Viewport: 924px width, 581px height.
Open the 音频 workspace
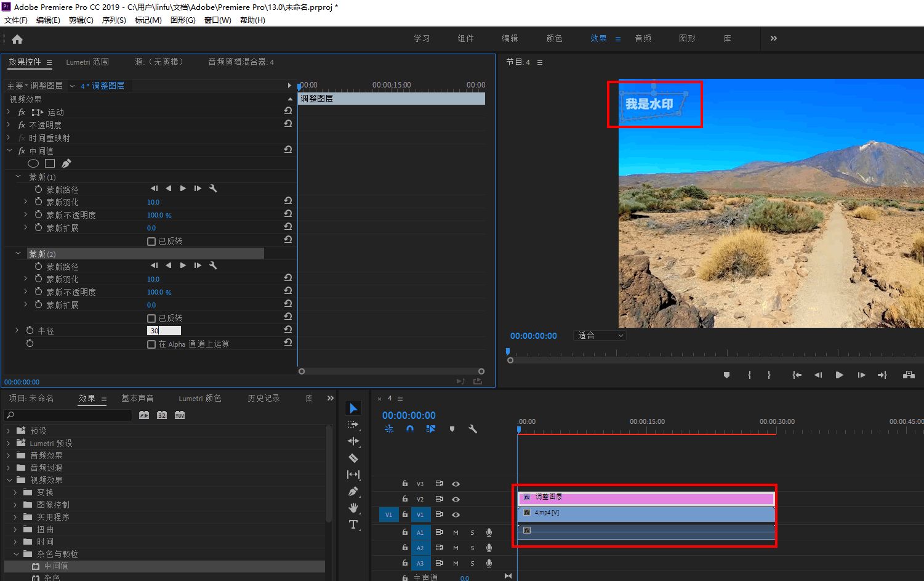coord(643,38)
